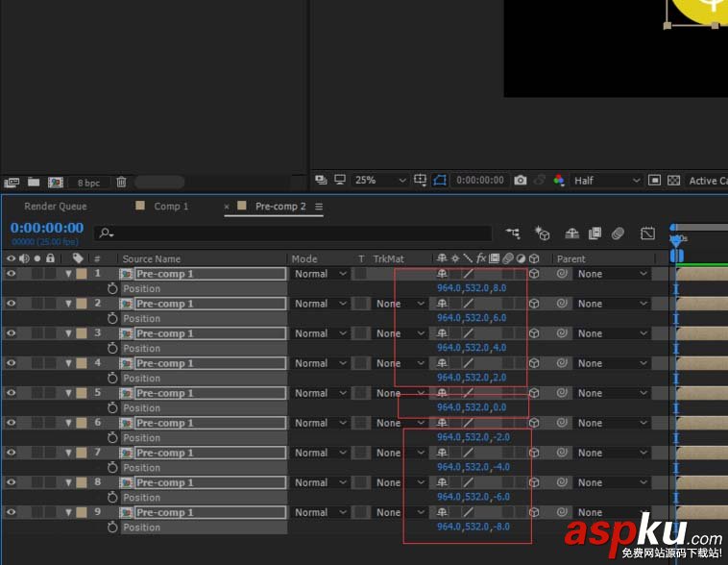Click the Draft 3D cube icon
Viewport: 728px width, 565px height.
tap(543, 233)
